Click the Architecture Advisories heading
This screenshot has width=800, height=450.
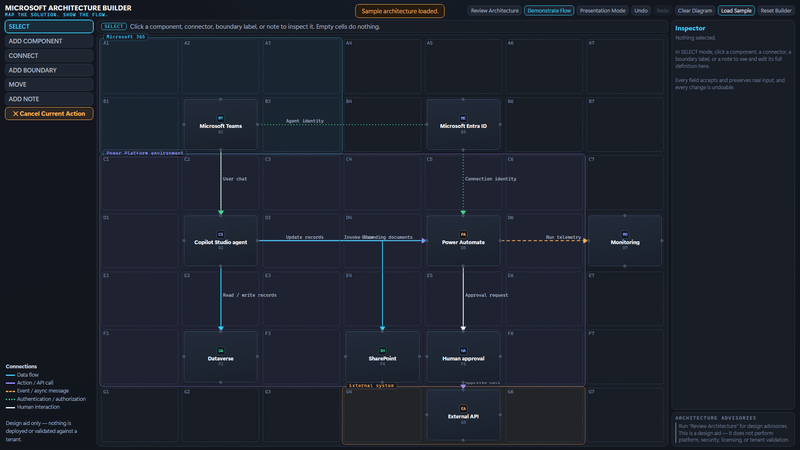point(715,418)
